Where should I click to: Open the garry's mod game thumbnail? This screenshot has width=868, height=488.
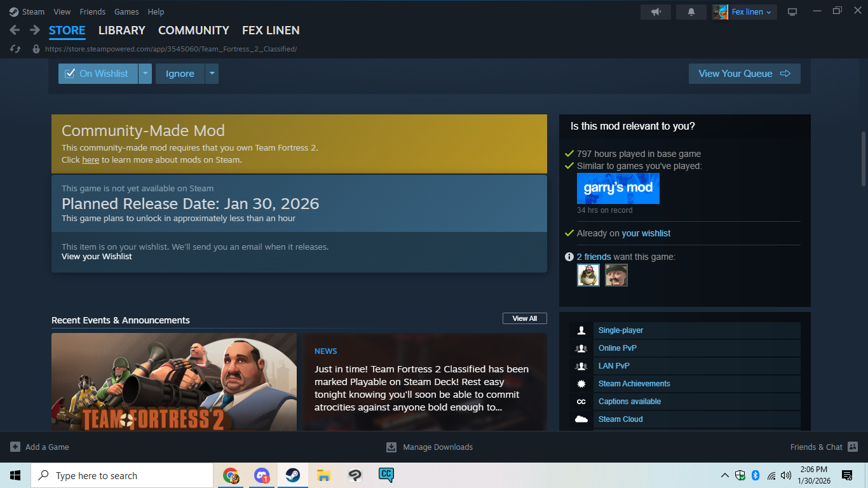618,188
